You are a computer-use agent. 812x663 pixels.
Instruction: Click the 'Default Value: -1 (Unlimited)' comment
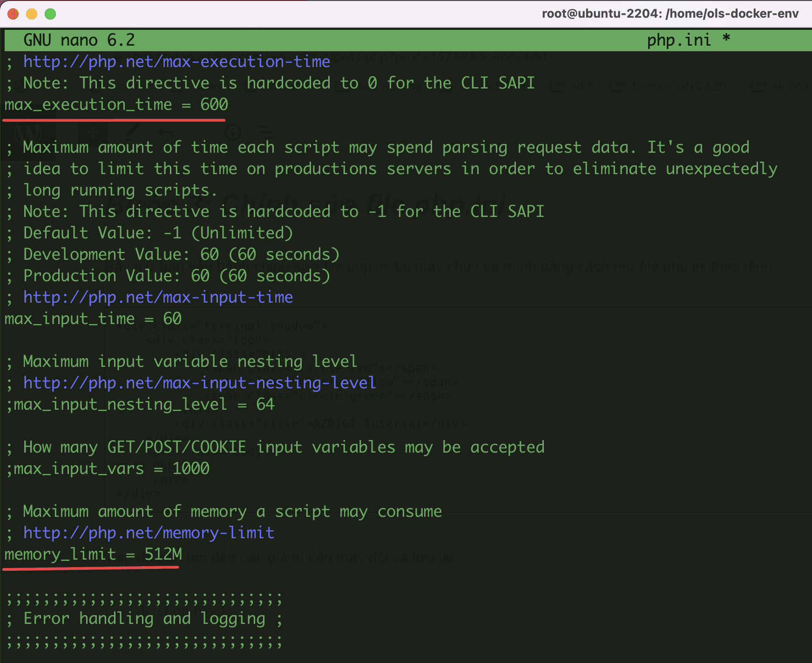(158, 233)
